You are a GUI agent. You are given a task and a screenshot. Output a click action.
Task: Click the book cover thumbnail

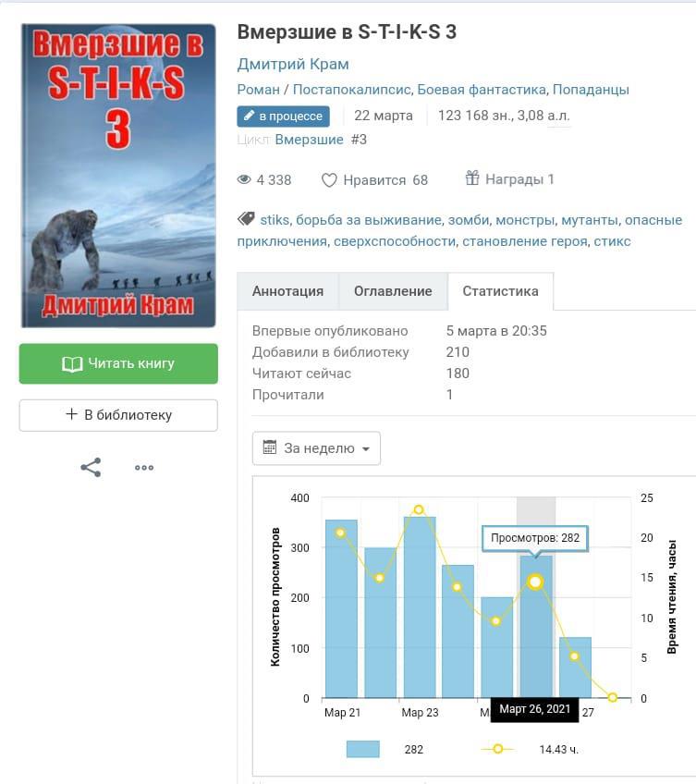pos(118,176)
